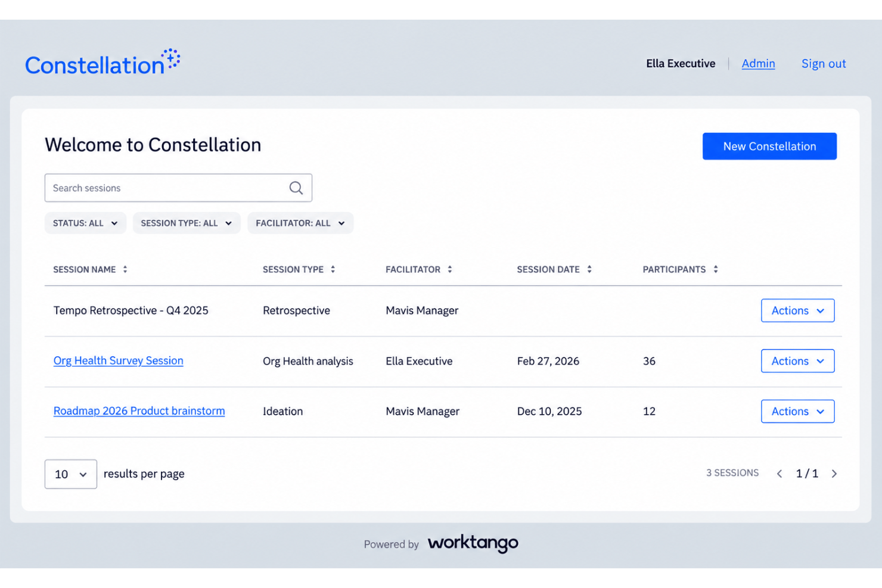Click the participants count 12

649,411
